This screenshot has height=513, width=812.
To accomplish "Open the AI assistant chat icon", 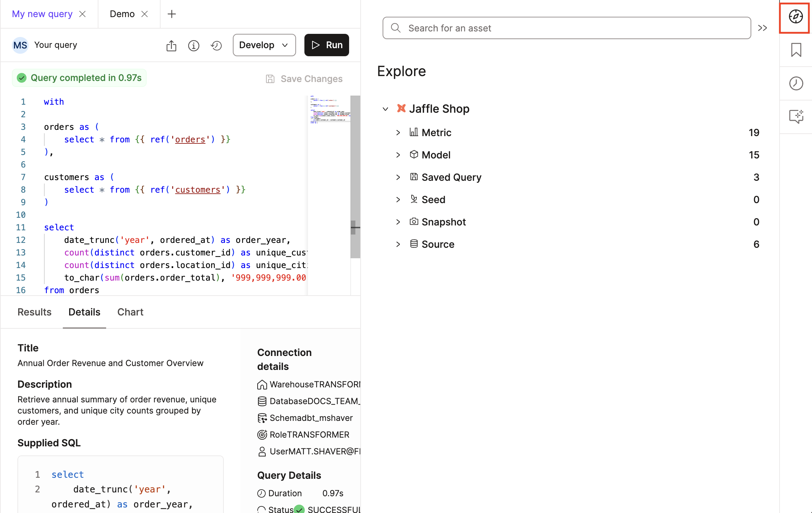I will (796, 117).
